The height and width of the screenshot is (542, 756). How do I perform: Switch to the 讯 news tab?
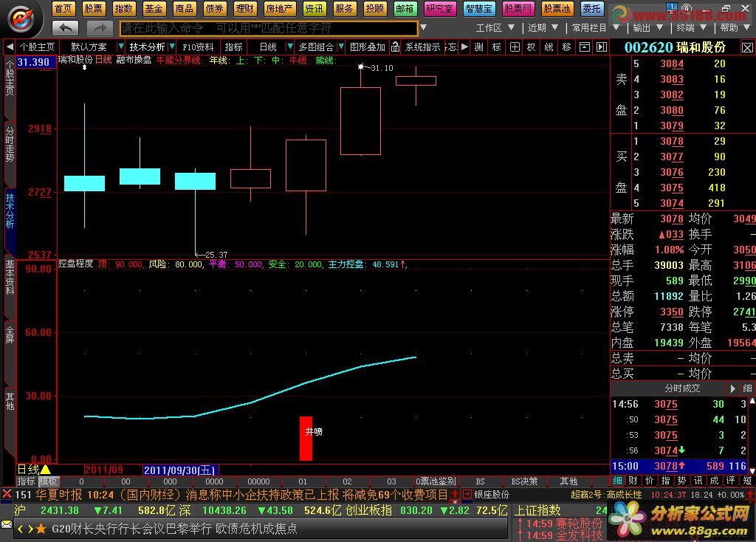point(698,481)
